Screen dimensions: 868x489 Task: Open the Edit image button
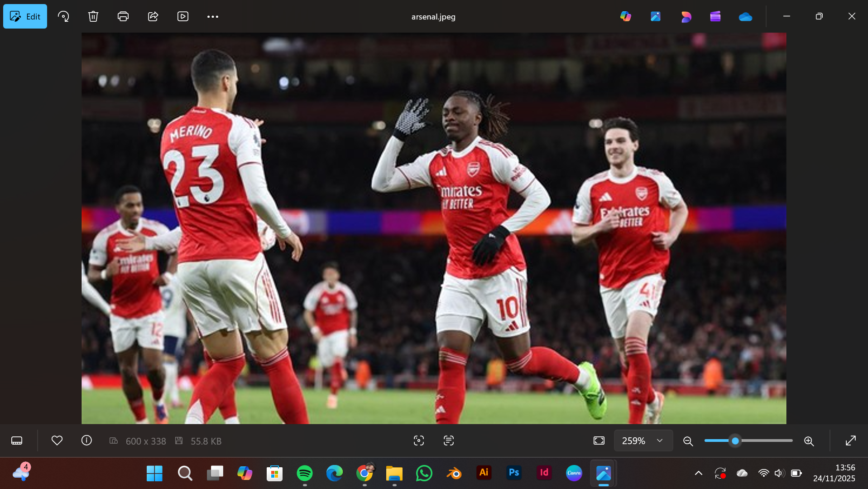click(25, 16)
